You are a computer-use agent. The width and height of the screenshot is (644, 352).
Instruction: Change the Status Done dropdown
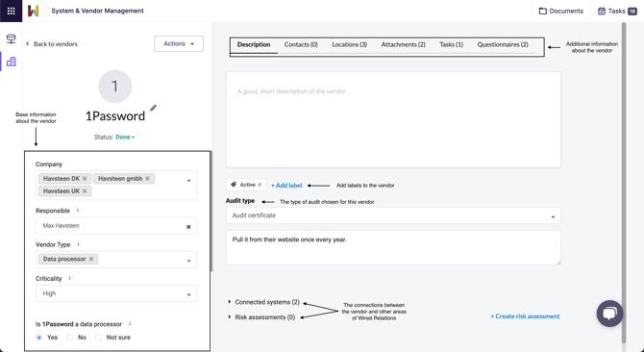[125, 138]
